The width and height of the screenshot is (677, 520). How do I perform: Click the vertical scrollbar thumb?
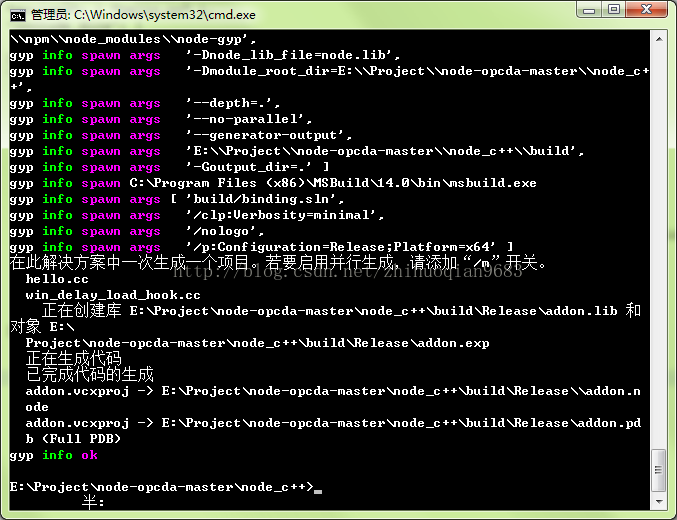(x=659, y=470)
